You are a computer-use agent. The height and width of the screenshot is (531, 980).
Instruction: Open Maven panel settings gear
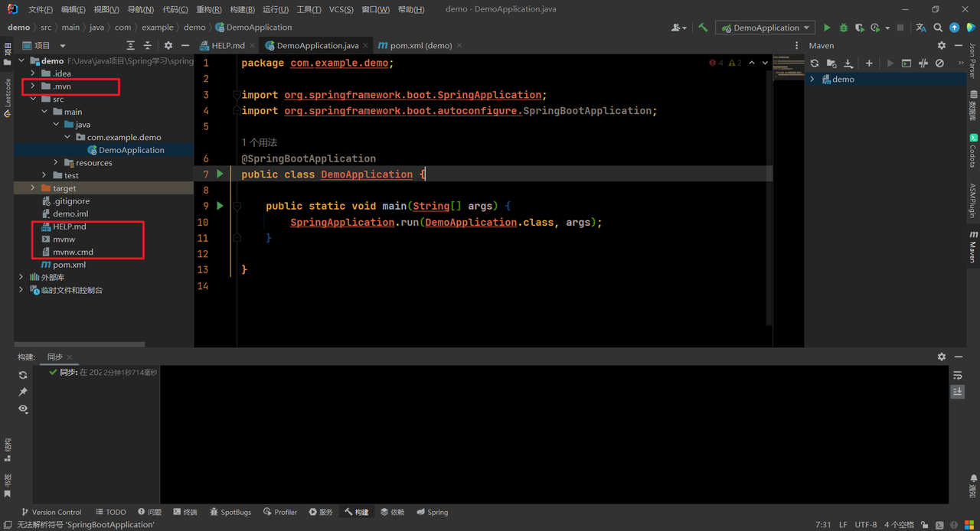click(942, 46)
